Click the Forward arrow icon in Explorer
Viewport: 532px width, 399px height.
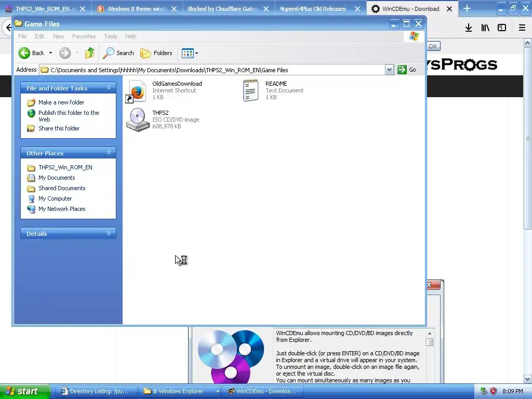point(65,53)
